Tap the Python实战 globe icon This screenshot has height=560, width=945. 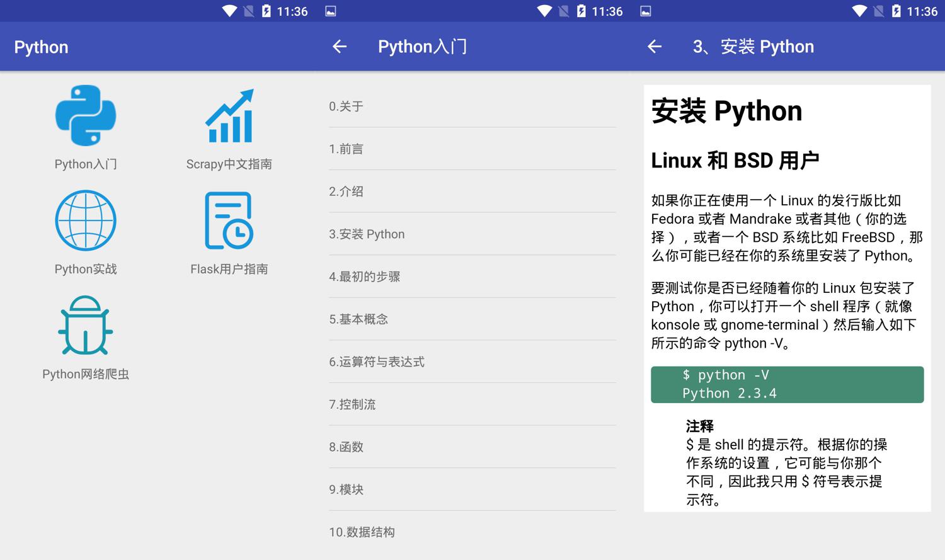[x=86, y=221]
